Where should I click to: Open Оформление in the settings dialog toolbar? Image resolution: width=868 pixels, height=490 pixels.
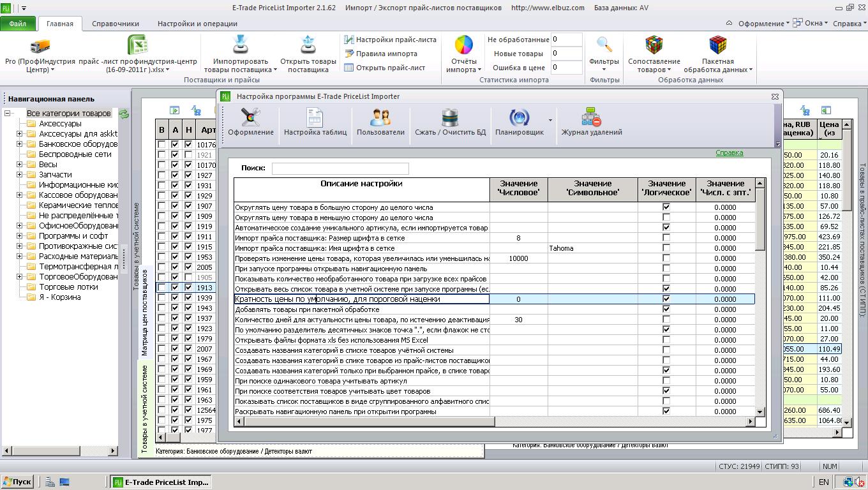tap(251, 122)
